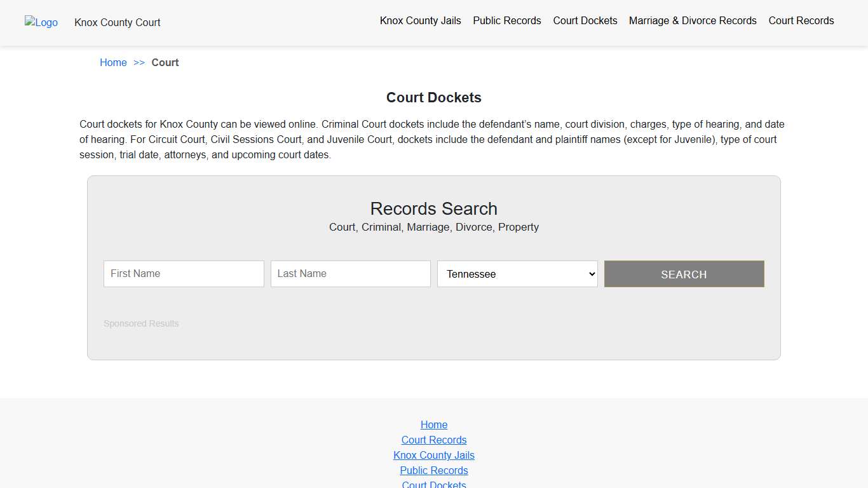The image size is (868, 488).
Task: Open the Home link in the footer
Action: pyautogui.click(x=434, y=424)
